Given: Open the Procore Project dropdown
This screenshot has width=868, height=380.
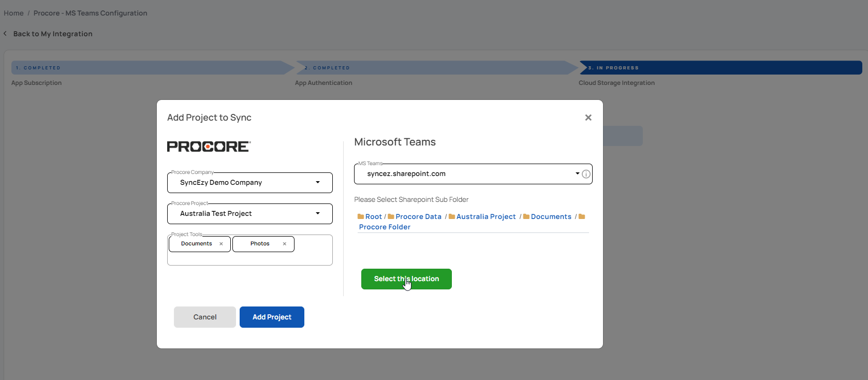Looking at the screenshot, I should (250, 214).
